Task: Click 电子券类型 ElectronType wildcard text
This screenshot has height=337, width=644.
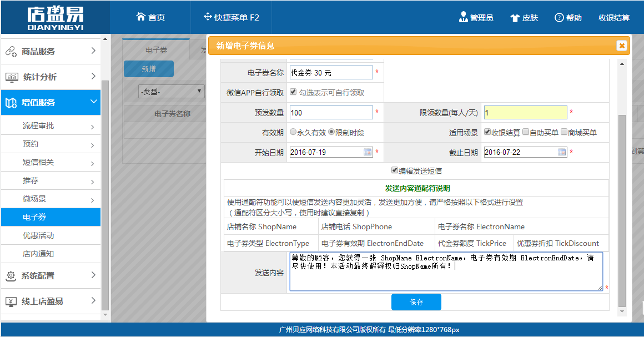Action: (268, 243)
